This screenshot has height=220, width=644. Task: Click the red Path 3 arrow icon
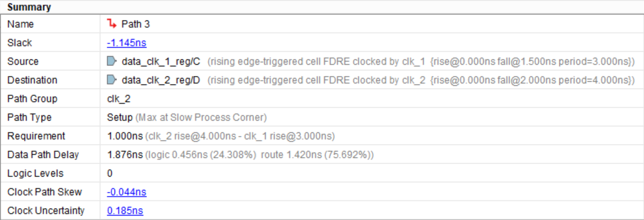click(x=112, y=24)
